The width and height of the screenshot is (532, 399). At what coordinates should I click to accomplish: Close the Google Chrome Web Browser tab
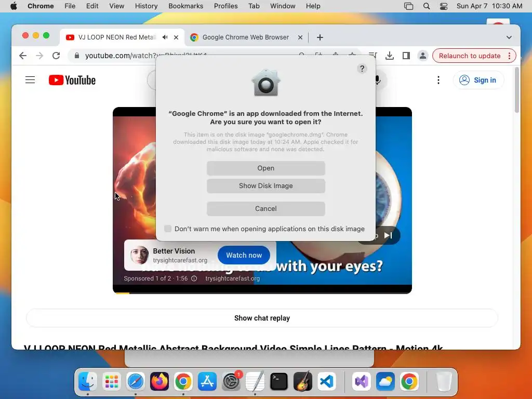[x=300, y=37]
